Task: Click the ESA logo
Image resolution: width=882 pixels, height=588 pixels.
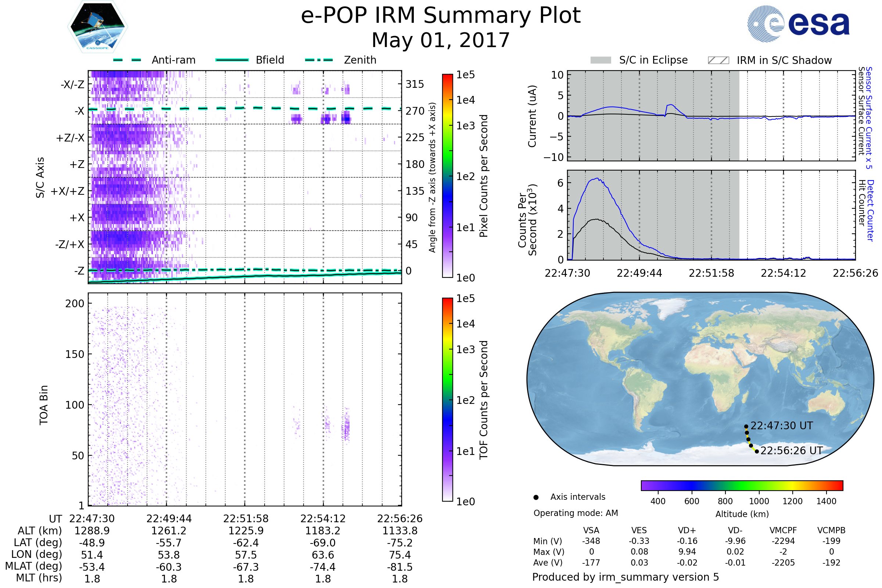Action: pos(798,24)
